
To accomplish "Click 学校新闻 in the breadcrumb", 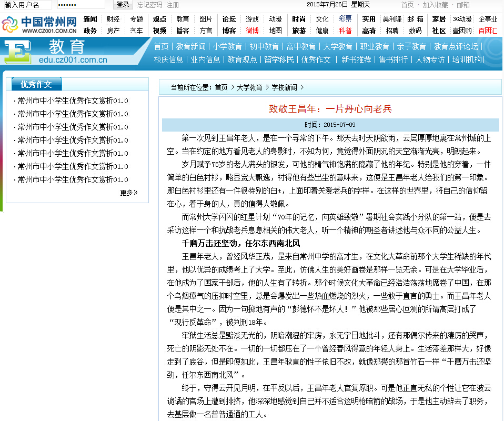I will click(284, 87).
